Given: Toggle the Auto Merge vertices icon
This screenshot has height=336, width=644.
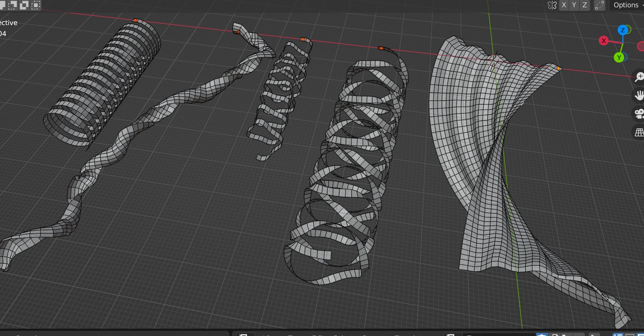Looking at the screenshot, I should (x=599, y=5).
